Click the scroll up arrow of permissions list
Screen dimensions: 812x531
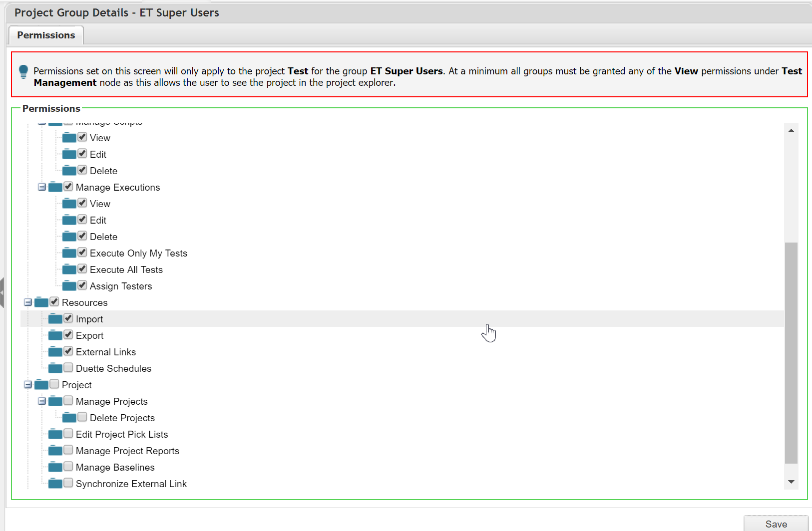(x=791, y=131)
